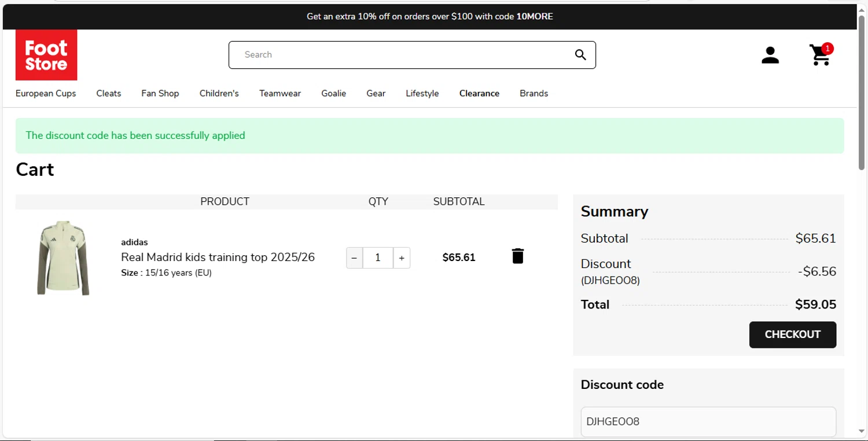Click the Summary subtotal value $65.61
This screenshot has width=868, height=441.
pyautogui.click(x=815, y=238)
